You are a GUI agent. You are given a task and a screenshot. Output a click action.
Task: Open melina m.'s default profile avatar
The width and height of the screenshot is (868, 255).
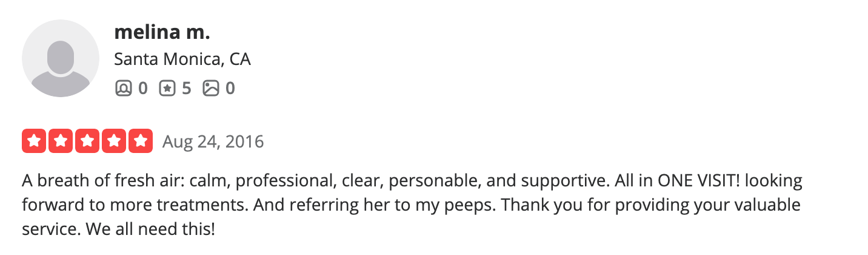click(61, 58)
